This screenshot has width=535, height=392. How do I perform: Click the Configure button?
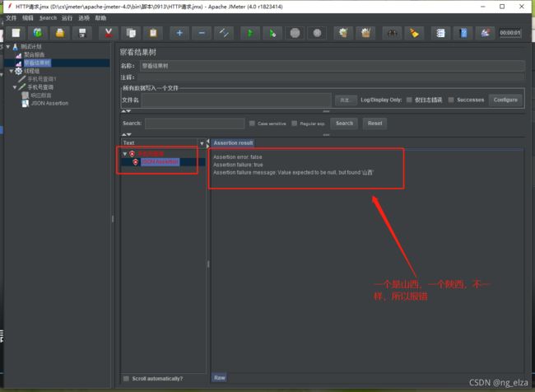[x=505, y=100]
